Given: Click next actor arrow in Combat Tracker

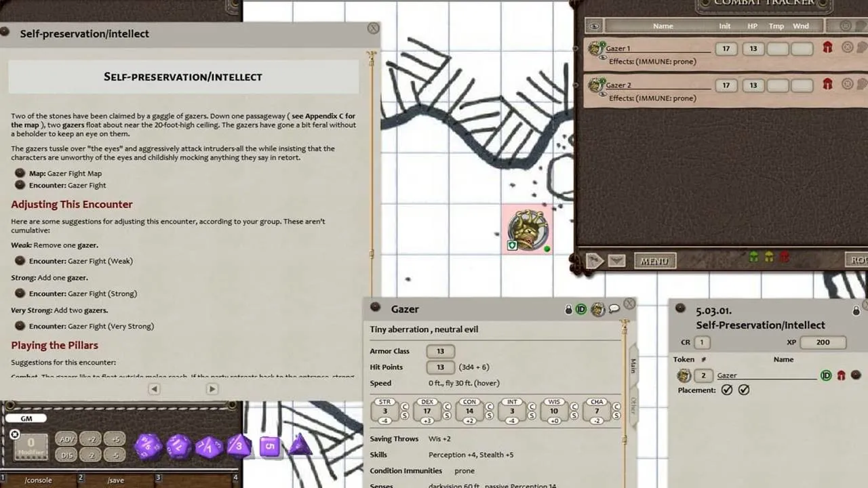Looking at the screenshot, I should 594,260.
